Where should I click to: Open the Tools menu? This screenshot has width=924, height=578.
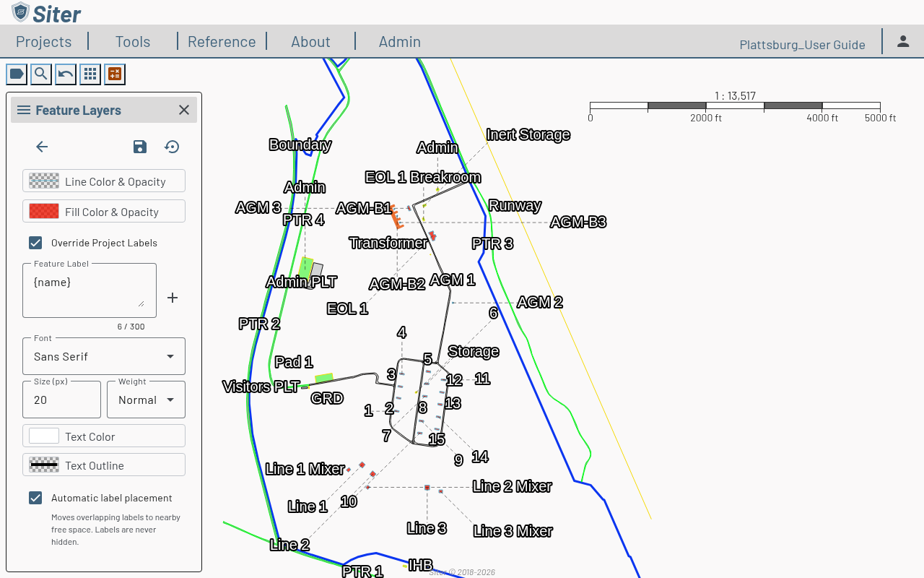click(x=133, y=41)
